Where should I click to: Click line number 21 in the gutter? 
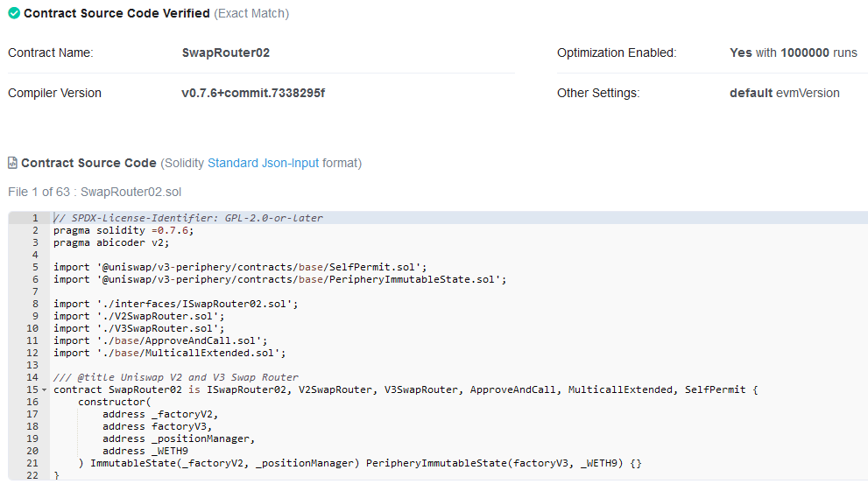(32, 463)
